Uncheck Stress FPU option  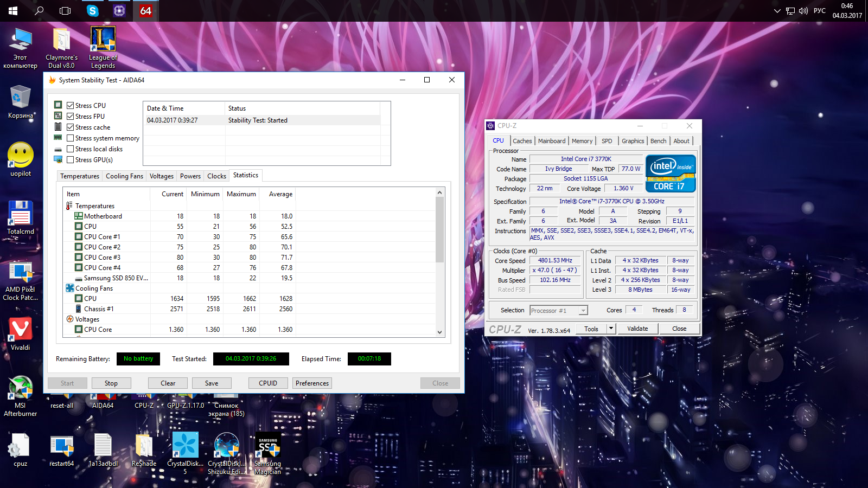70,117
